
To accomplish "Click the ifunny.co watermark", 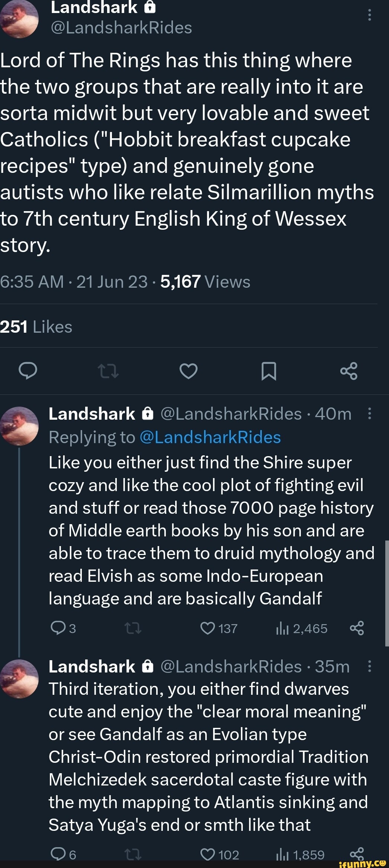I will click(x=363, y=863).
